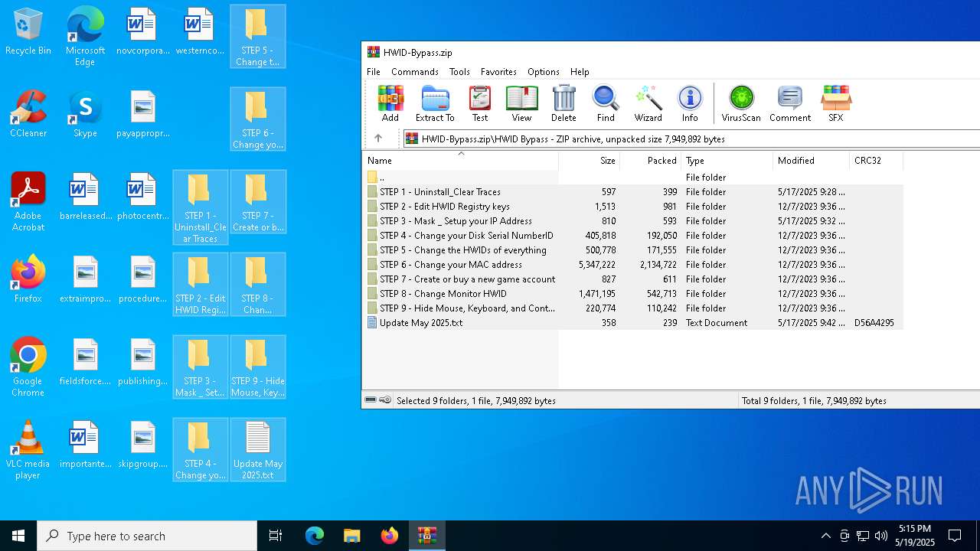This screenshot has width=980, height=551.
Task: Click the Edge icon on the taskbar
Action: 315,536
